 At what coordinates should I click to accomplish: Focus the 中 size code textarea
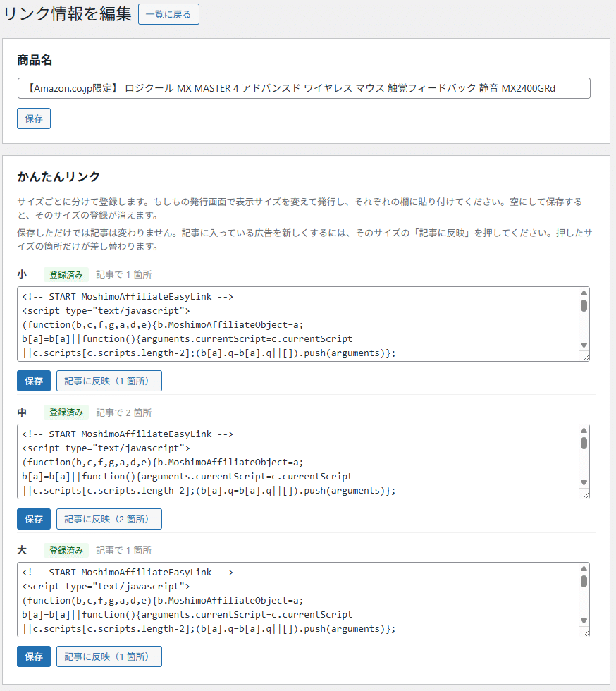coord(304,461)
